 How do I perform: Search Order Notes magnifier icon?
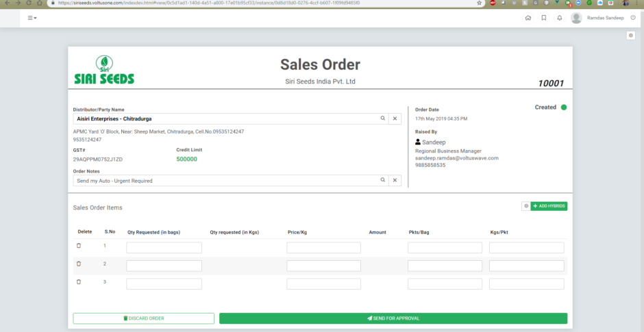[x=383, y=180]
